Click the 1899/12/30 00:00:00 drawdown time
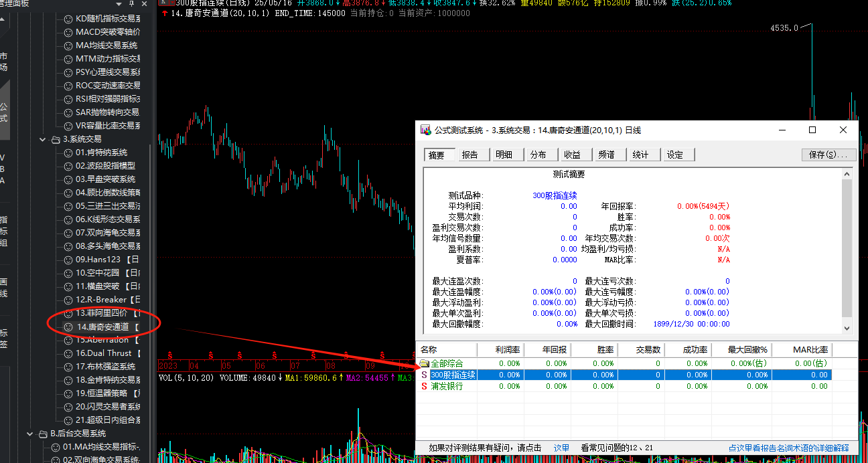Viewport: 868px width, 463px height. click(691, 324)
